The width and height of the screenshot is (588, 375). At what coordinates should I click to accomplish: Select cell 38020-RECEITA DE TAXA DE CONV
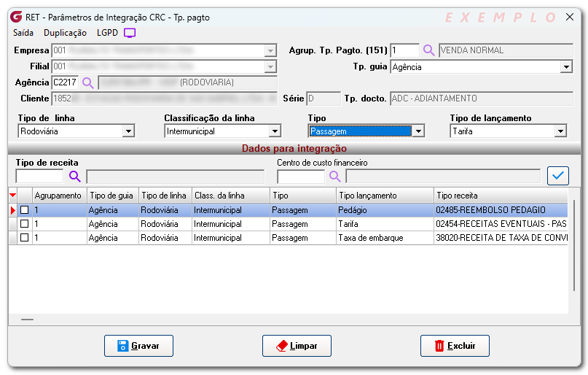coord(501,238)
